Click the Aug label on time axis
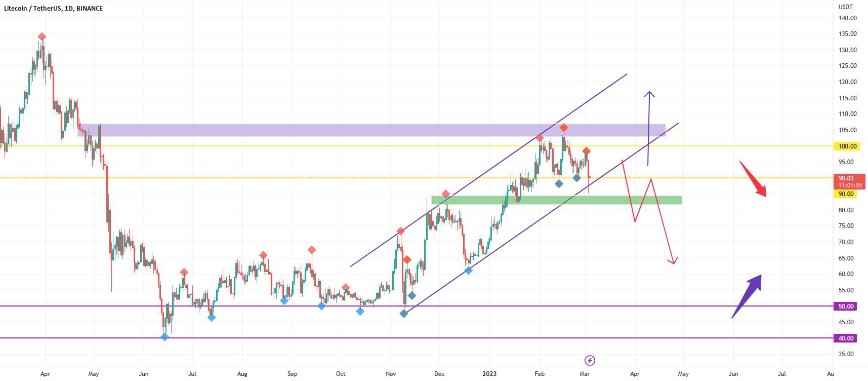Image resolution: width=868 pixels, height=381 pixels. [x=242, y=374]
